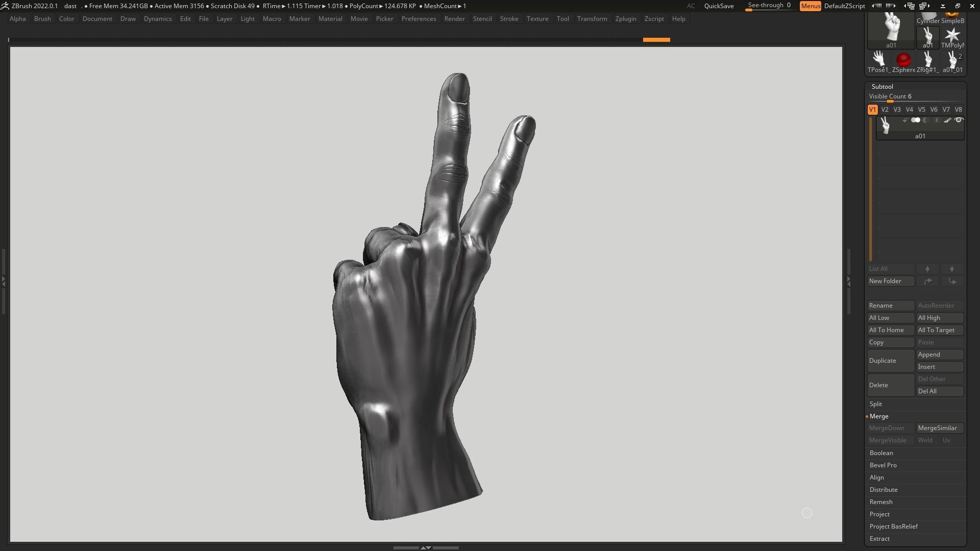Viewport: 980px width, 551px height.
Task: Open the Render menu
Action: 454,19
